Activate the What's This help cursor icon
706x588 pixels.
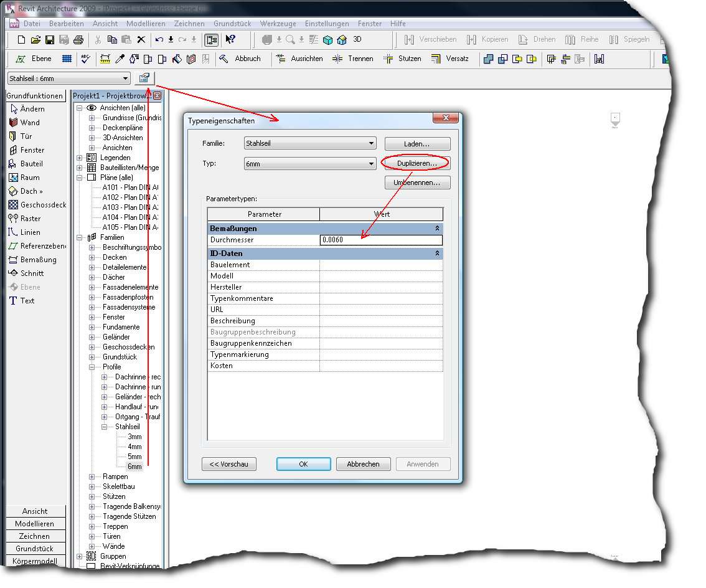pyautogui.click(x=230, y=40)
